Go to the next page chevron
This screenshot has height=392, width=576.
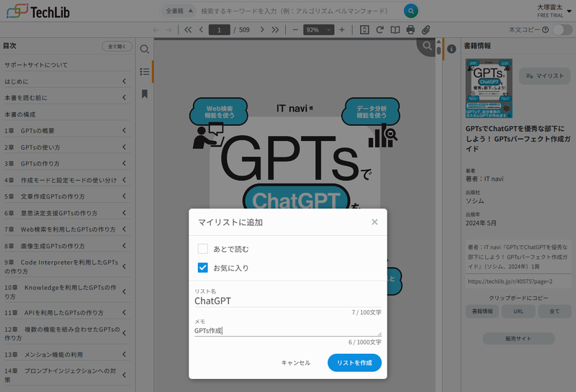coord(262,29)
